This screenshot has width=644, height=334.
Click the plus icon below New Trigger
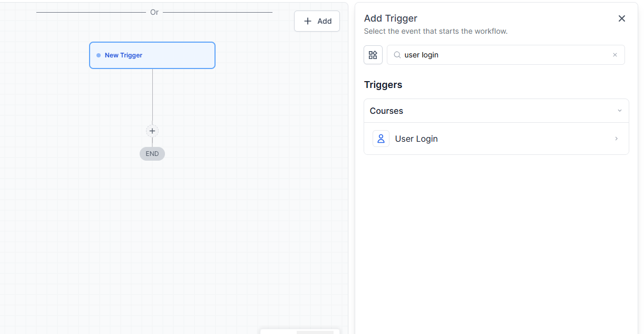point(152,131)
